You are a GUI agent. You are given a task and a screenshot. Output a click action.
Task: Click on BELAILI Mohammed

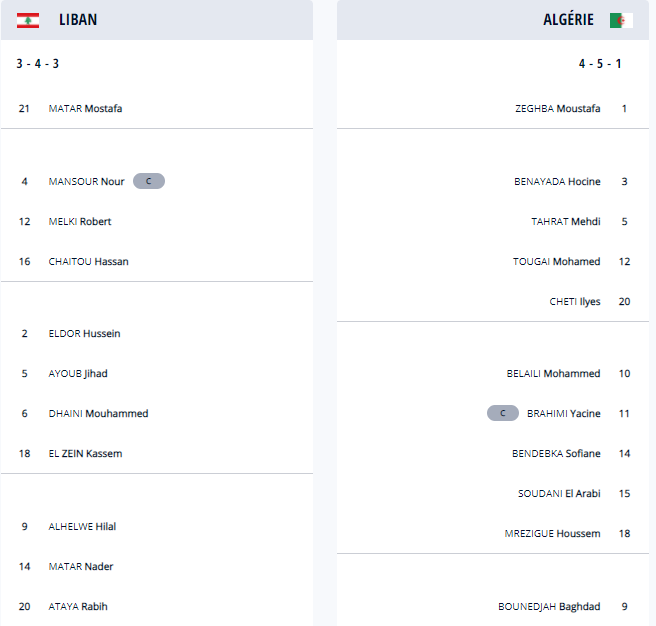coord(553,373)
